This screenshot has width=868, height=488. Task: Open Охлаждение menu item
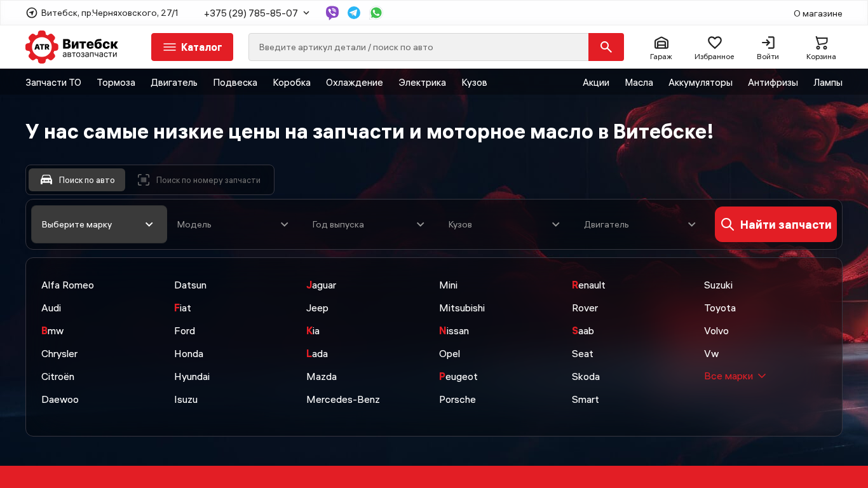(x=355, y=82)
